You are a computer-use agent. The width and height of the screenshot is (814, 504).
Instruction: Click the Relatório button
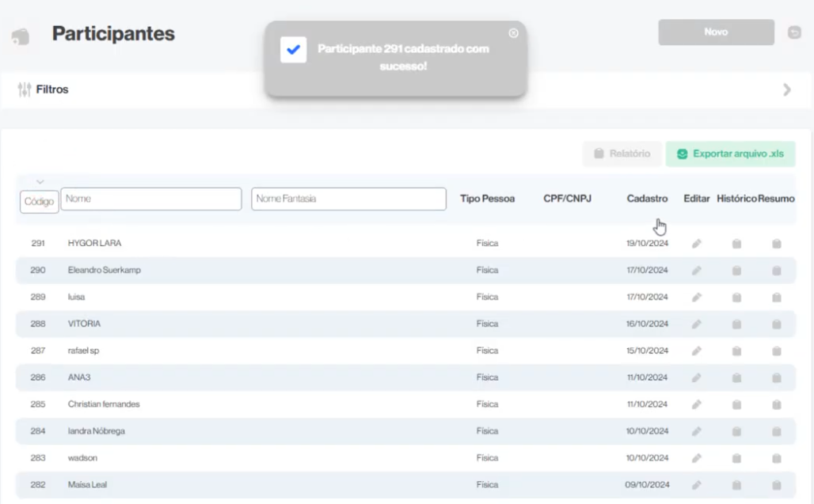coord(622,153)
